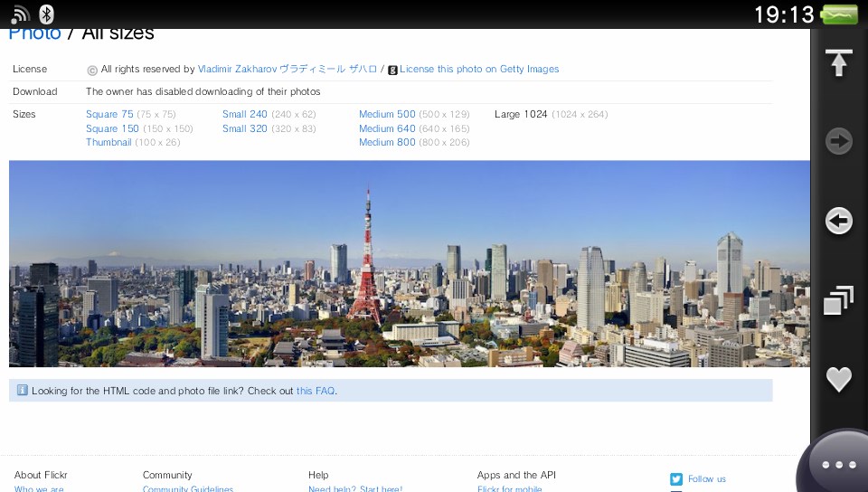Tap the scroll-to-top arrow icon
The image size is (868, 492).
point(839,63)
